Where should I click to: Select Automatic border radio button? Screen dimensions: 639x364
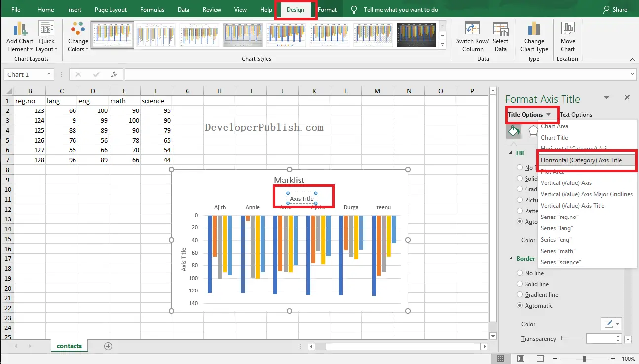[519, 306]
